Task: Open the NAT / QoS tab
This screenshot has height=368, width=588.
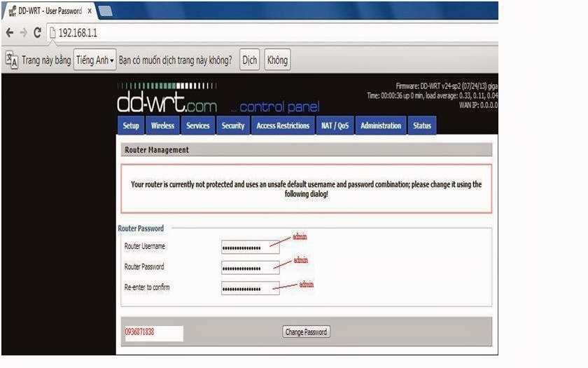Action: (335, 125)
